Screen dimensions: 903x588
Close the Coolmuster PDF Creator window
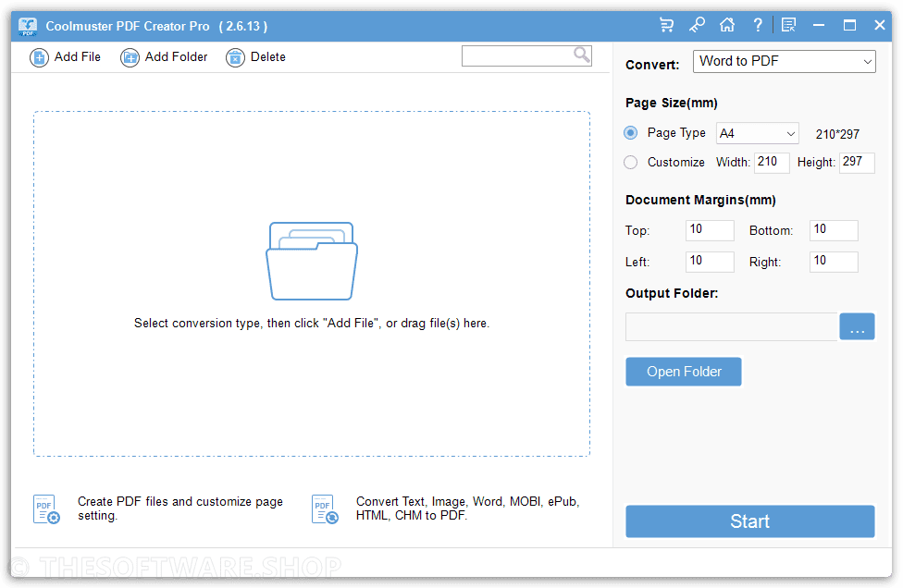879,25
